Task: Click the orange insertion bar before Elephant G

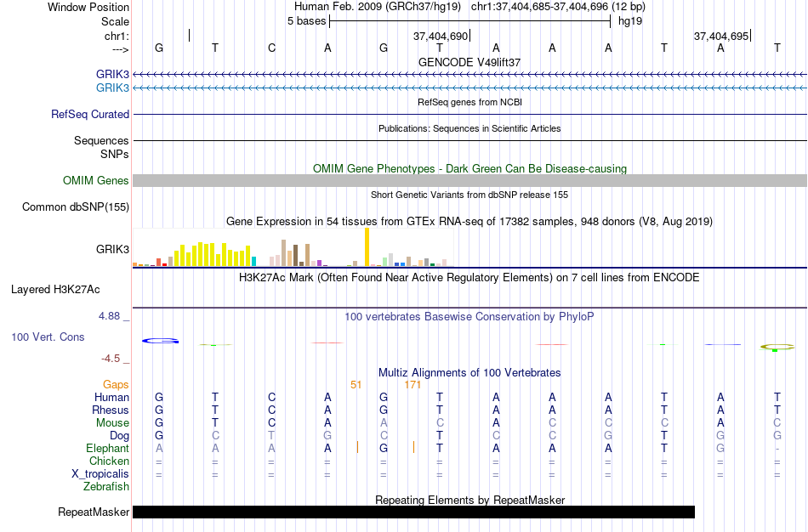Action: pos(357,447)
